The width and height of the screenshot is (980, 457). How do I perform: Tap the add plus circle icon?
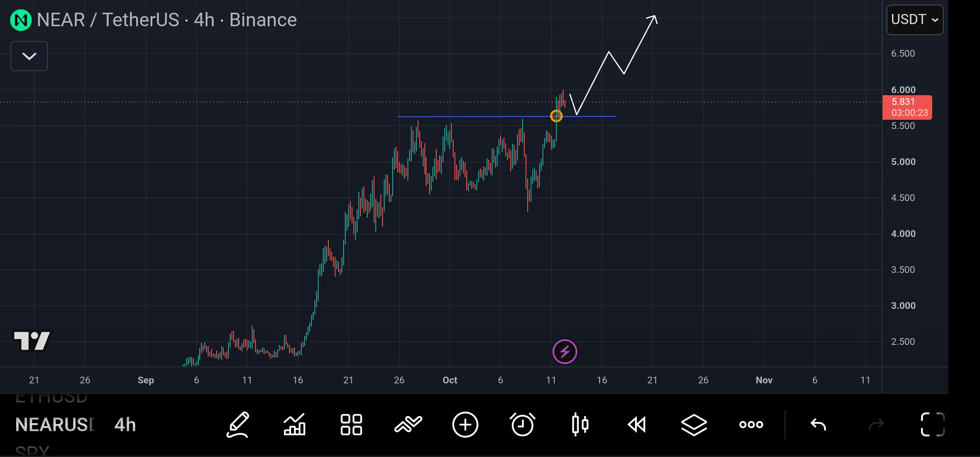pyautogui.click(x=465, y=424)
